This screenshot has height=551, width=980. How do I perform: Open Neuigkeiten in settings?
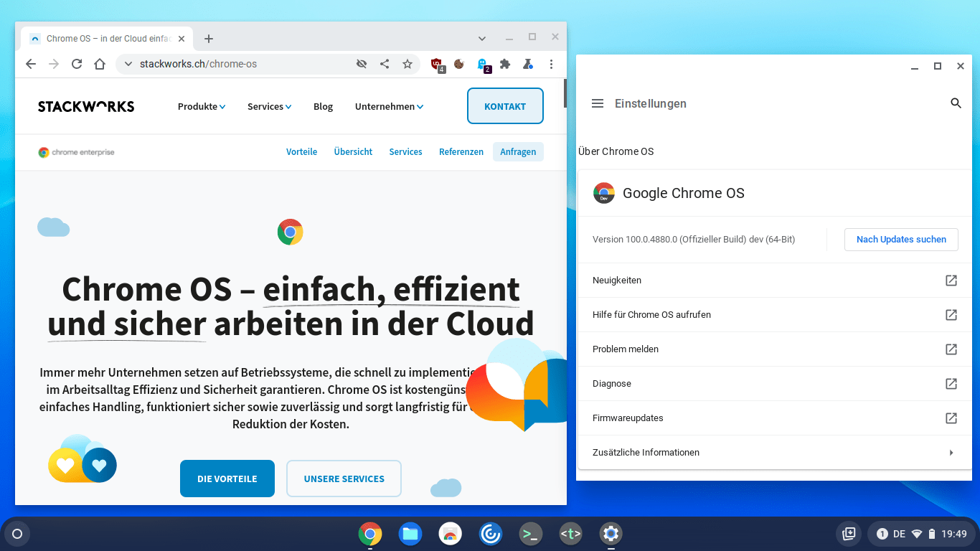tap(775, 281)
